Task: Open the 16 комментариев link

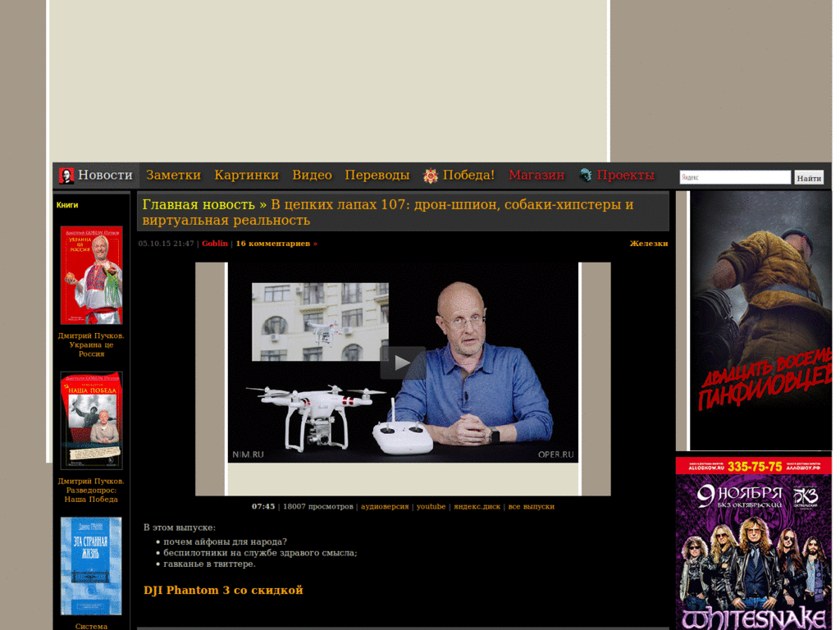Action: (276, 244)
